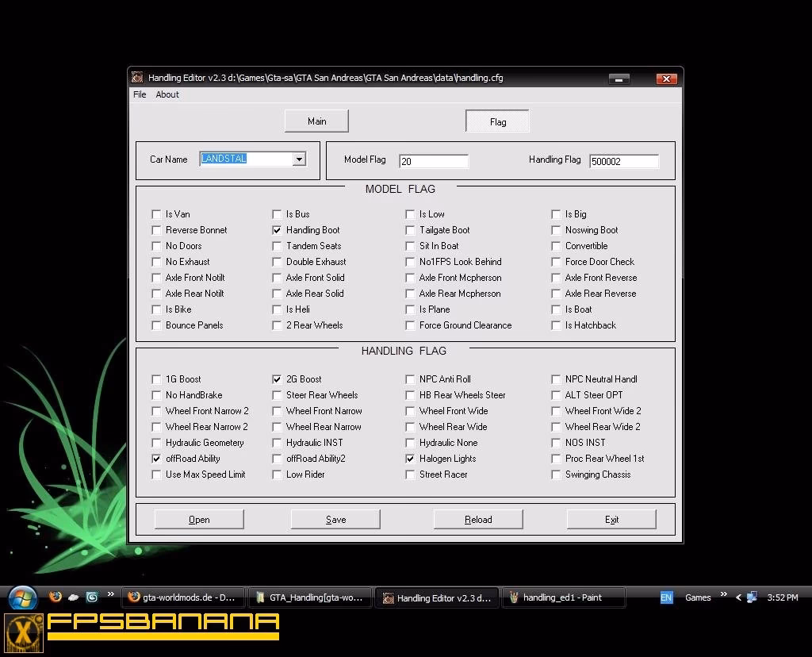
Task: Check the Swinging Chassis option
Action: (556, 474)
